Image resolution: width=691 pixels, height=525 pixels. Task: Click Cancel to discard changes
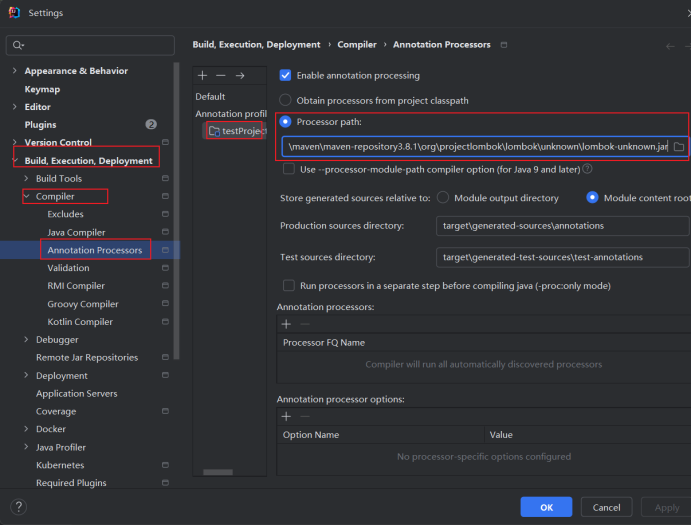point(606,507)
